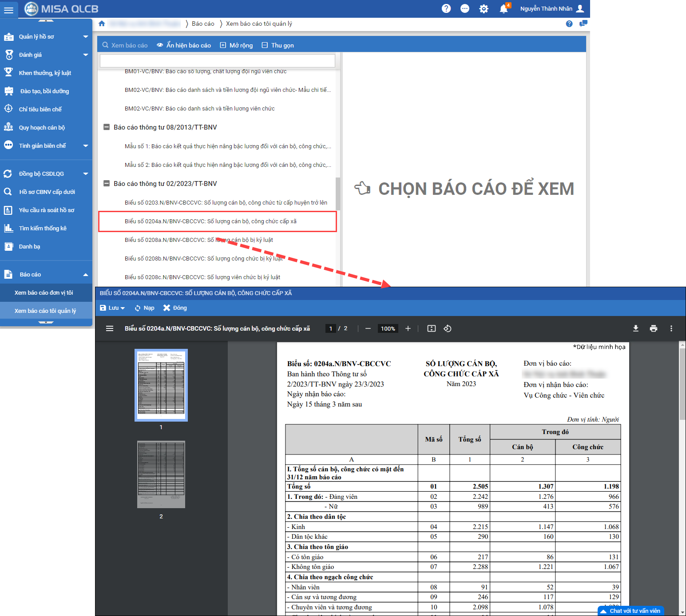Toggle the main hamburger navigation menu
Screen dimensions: 686x616
click(x=9, y=9)
